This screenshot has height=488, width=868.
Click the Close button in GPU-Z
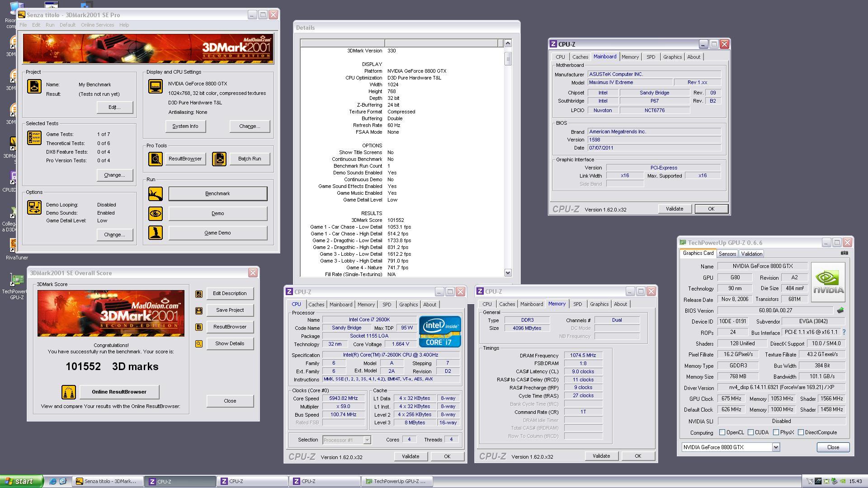point(833,447)
